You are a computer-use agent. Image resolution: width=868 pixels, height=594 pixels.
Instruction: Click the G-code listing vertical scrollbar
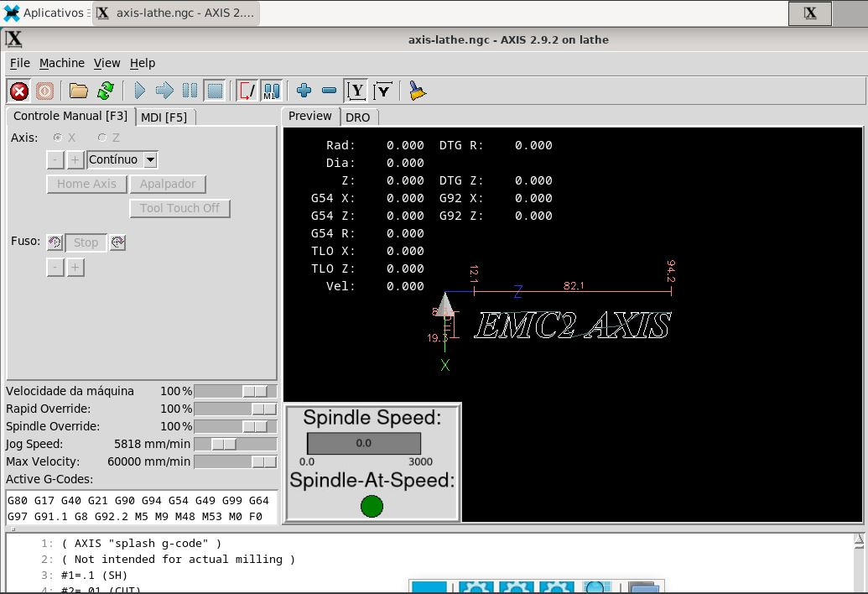pos(859,564)
